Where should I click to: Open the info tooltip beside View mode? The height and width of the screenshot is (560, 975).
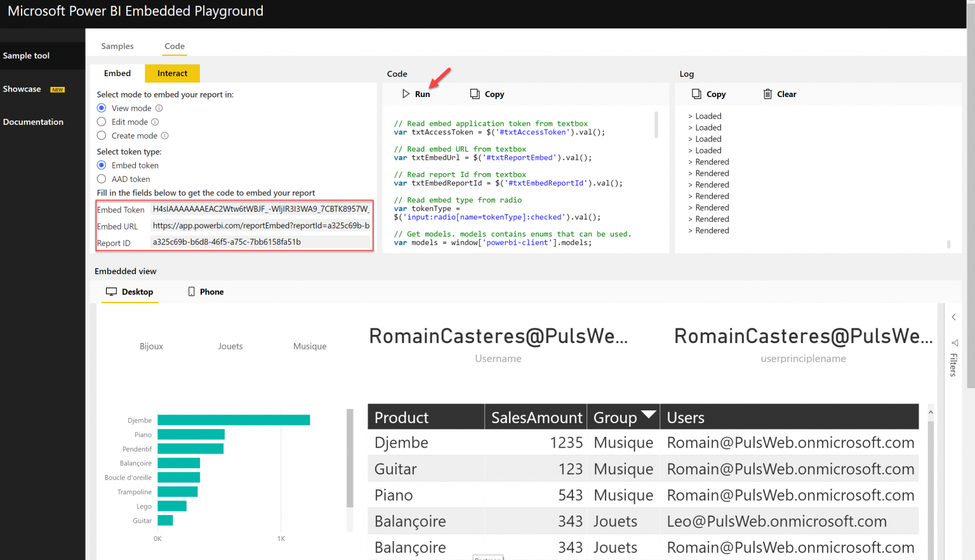[x=159, y=108]
